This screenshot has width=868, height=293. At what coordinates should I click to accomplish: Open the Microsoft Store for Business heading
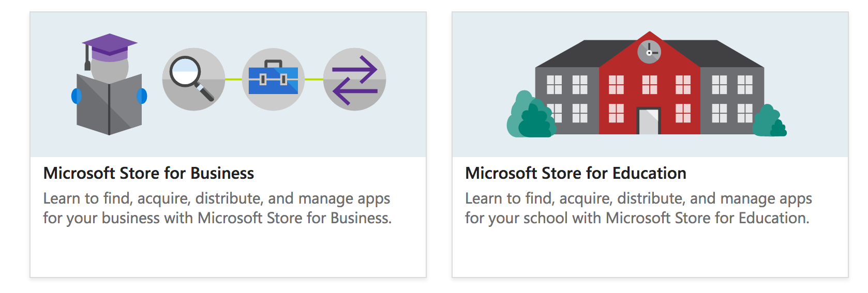point(148,173)
